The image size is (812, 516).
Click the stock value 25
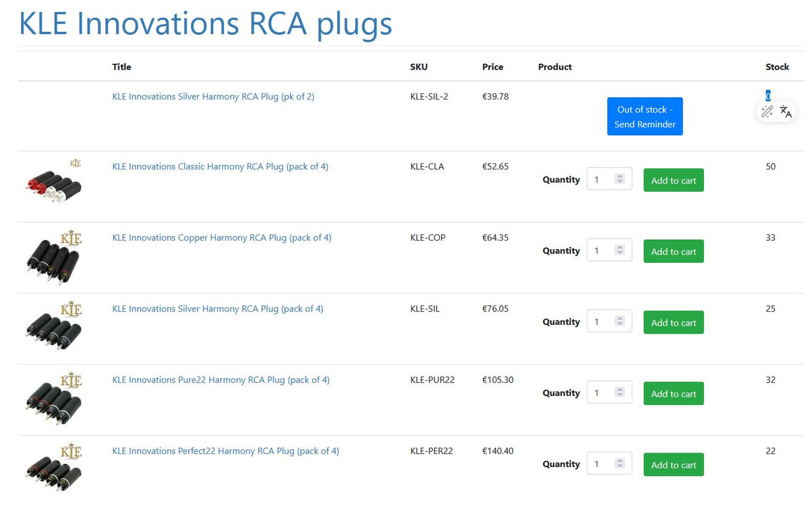click(x=771, y=308)
